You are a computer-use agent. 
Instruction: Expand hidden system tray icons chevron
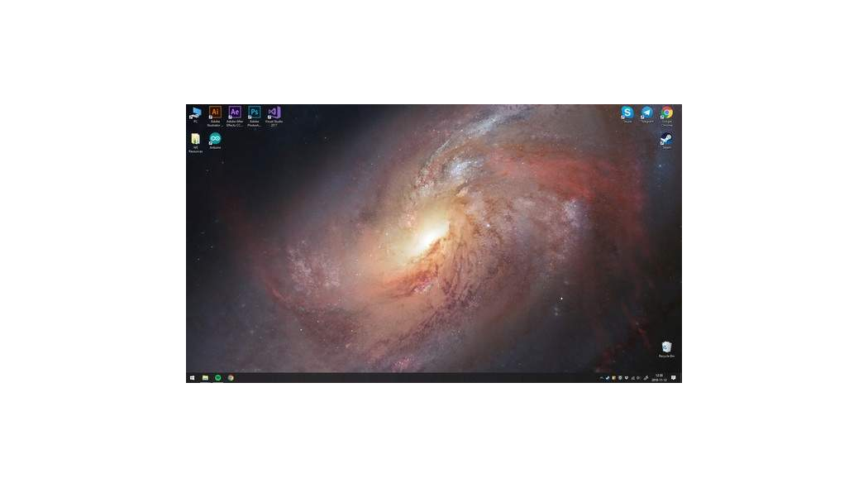coord(601,378)
